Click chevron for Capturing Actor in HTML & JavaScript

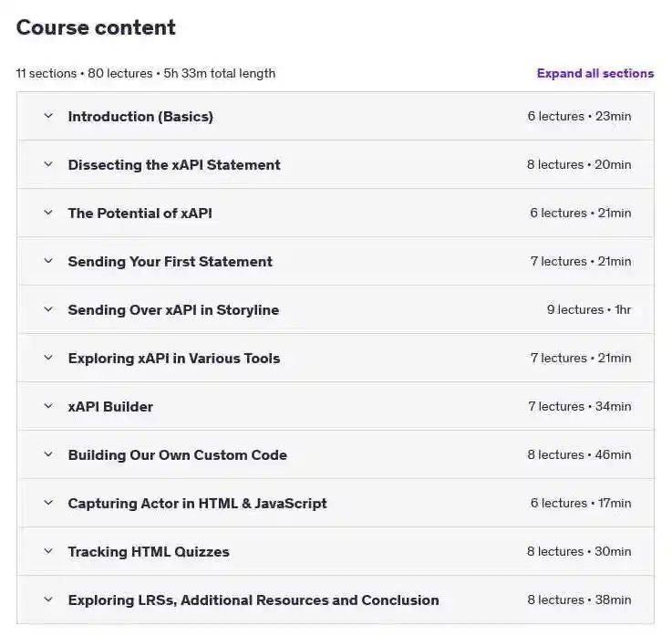click(48, 503)
